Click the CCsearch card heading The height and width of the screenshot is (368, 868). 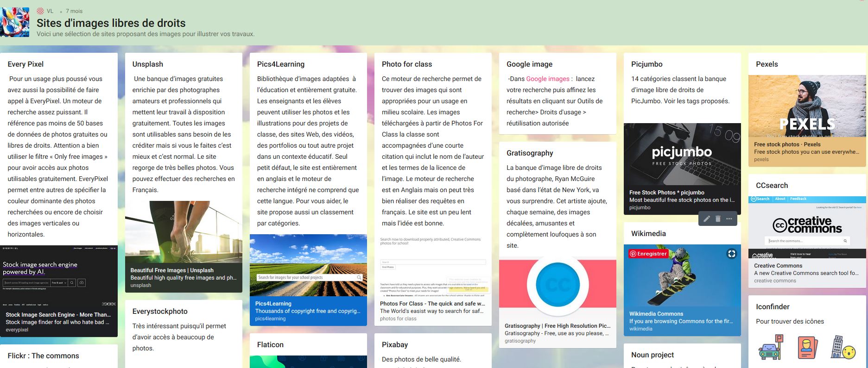pyautogui.click(x=772, y=186)
